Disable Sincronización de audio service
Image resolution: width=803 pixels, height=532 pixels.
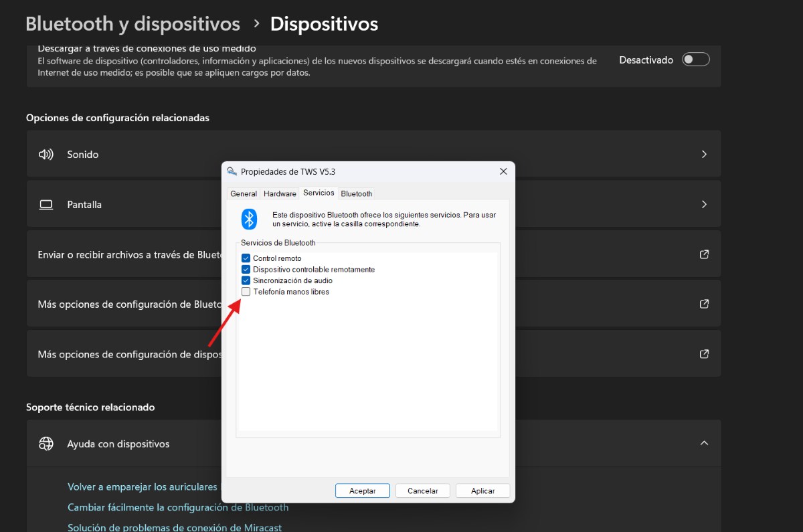(246, 280)
